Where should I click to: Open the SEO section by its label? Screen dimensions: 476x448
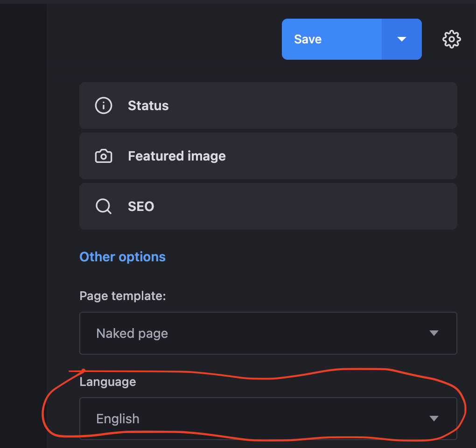141,206
